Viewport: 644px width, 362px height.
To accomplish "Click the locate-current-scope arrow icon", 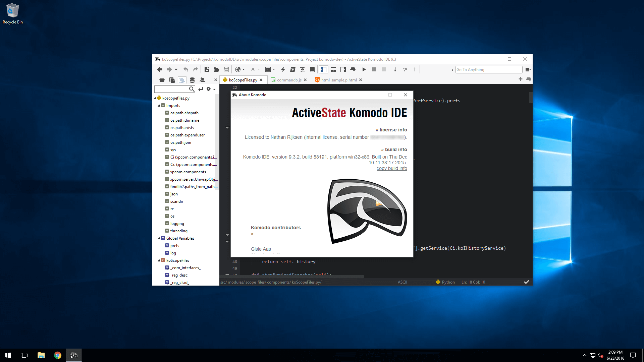I will (x=201, y=89).
